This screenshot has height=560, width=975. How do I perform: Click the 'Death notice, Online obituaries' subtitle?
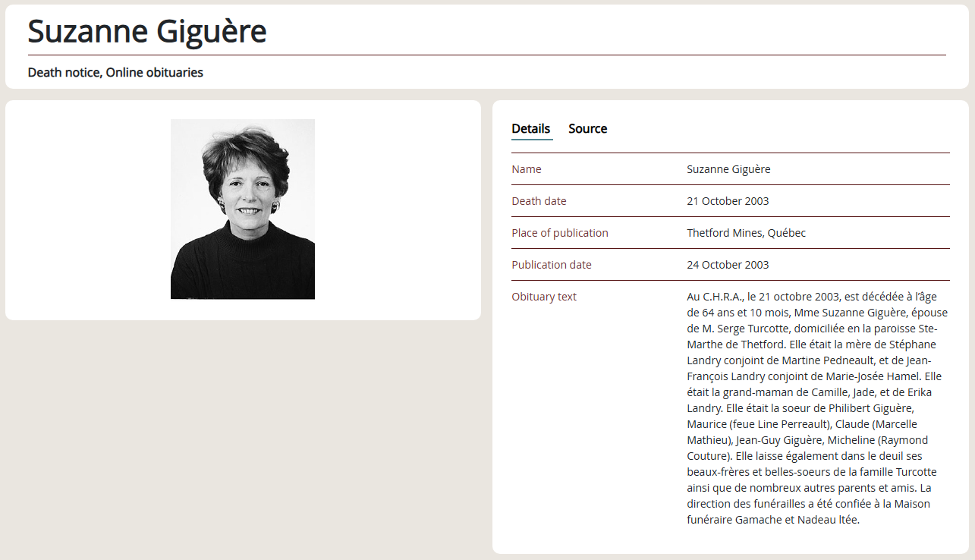(x=115, y=73)
